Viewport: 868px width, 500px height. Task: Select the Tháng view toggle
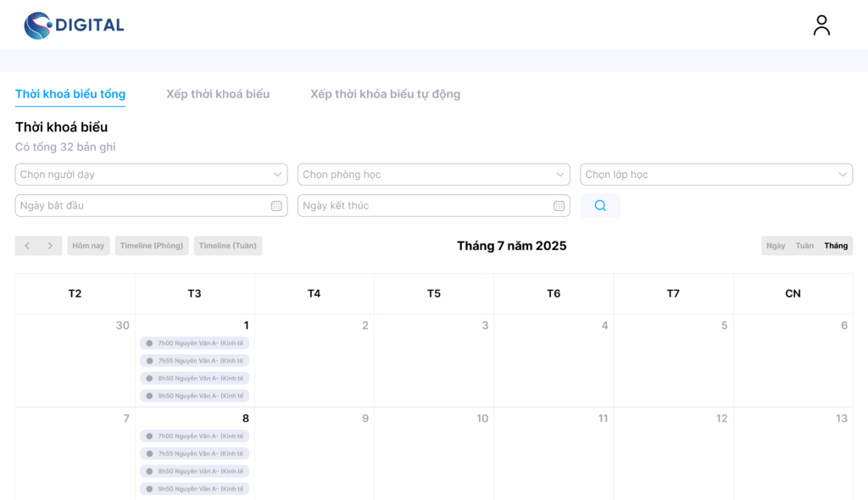836,246
